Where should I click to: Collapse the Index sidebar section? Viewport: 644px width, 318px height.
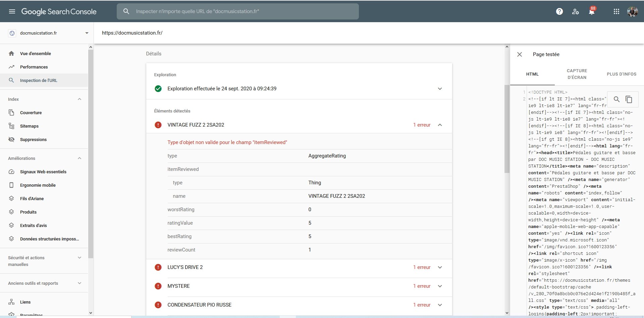[x=79, y=99]
